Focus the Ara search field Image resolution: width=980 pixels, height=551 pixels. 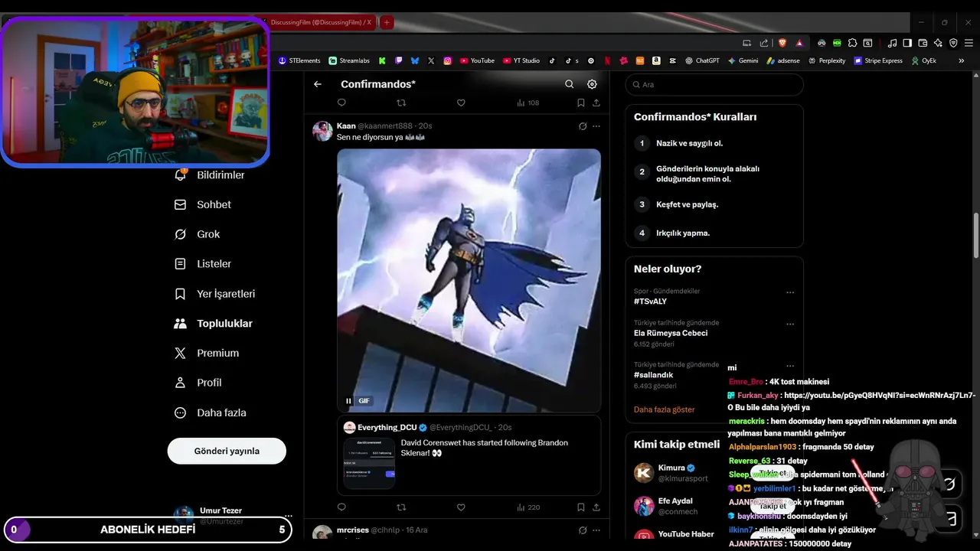[714, 85]
